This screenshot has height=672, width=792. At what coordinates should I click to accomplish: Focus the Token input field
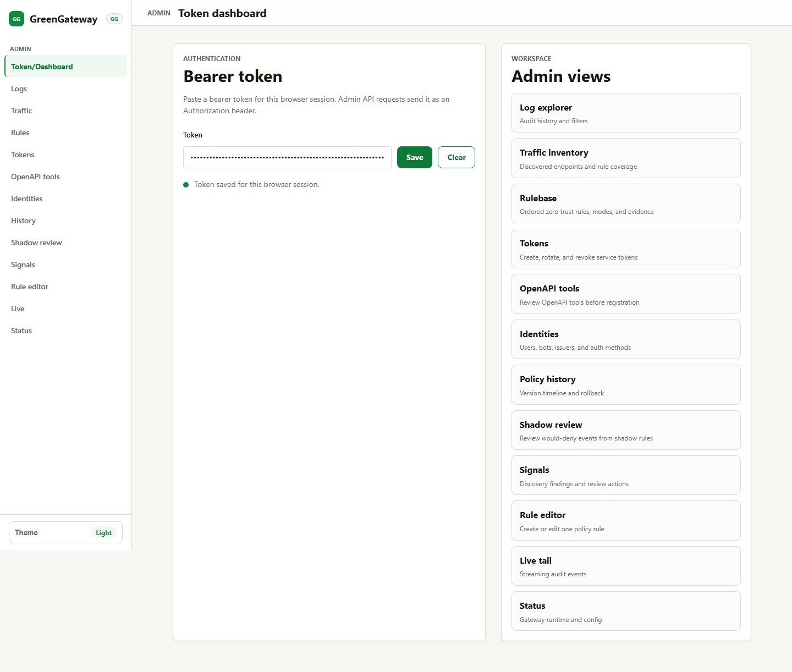pos(287,157)
